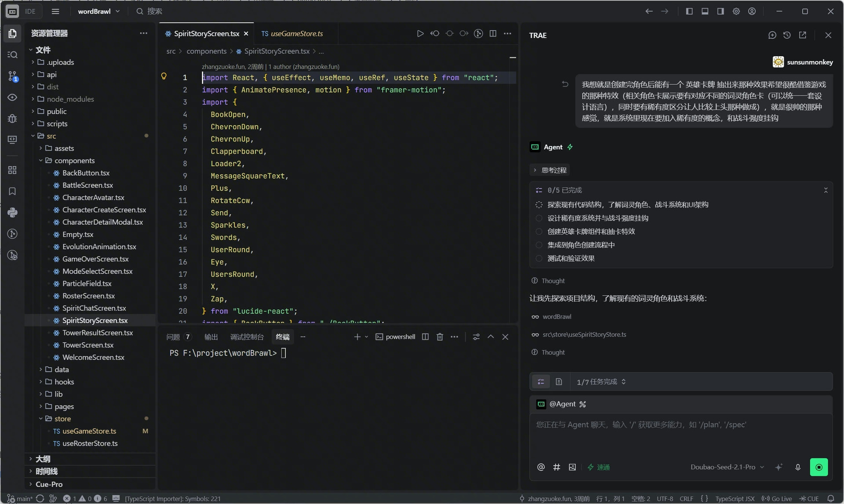
Task: Click the search box in title bar
Action: 149,11
